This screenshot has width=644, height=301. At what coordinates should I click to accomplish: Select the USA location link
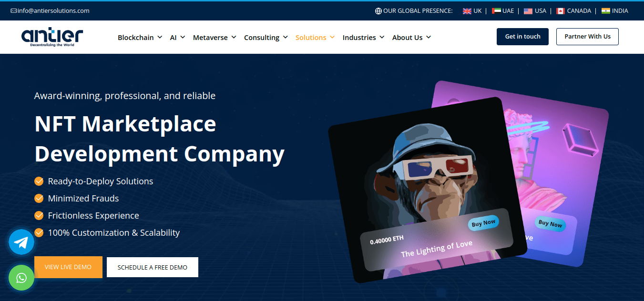(541, 11)
